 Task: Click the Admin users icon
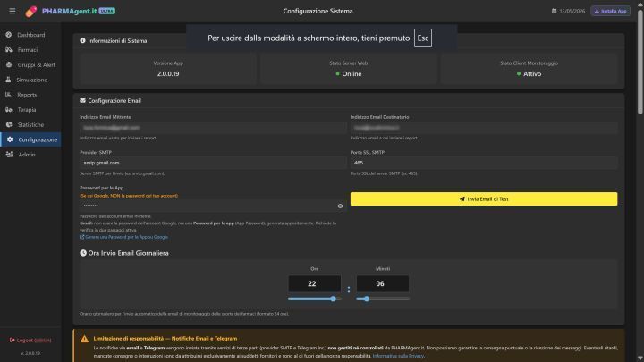tap(10, 155)
